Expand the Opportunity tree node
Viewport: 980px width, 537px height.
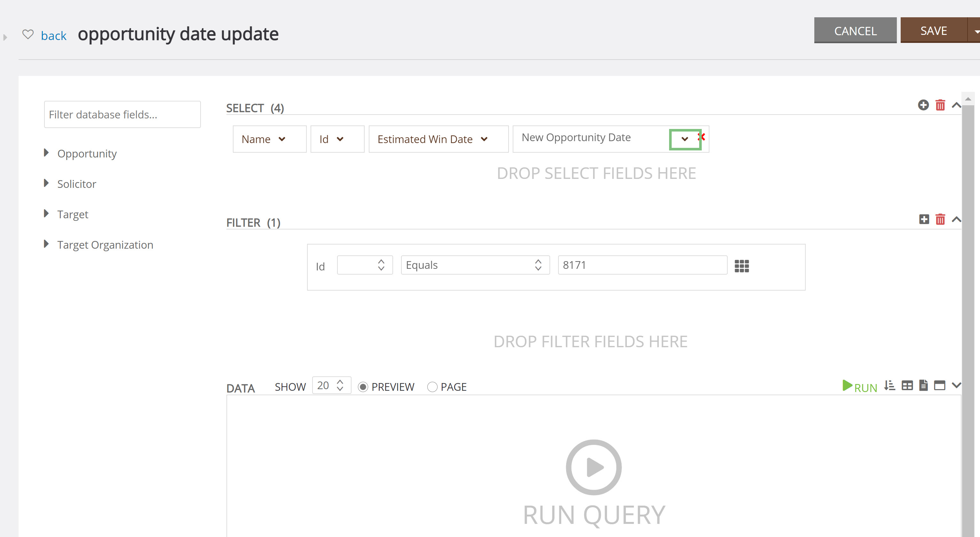point(46,153)
